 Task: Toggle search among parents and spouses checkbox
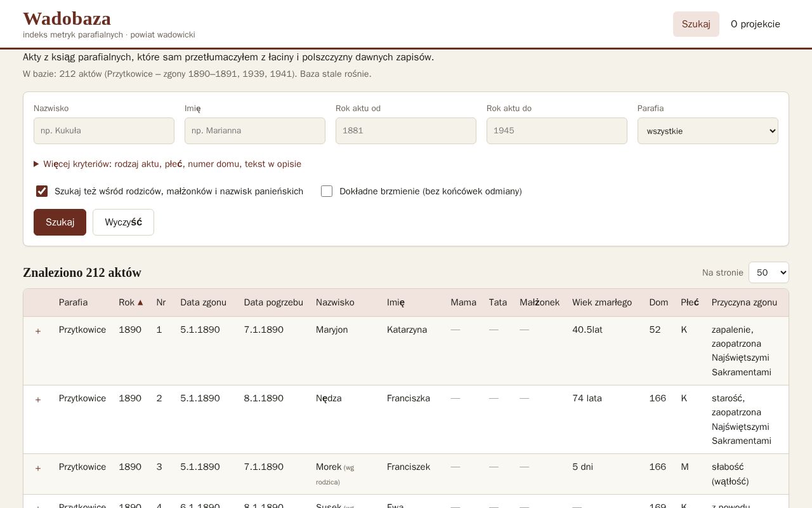tap(42, 191)
